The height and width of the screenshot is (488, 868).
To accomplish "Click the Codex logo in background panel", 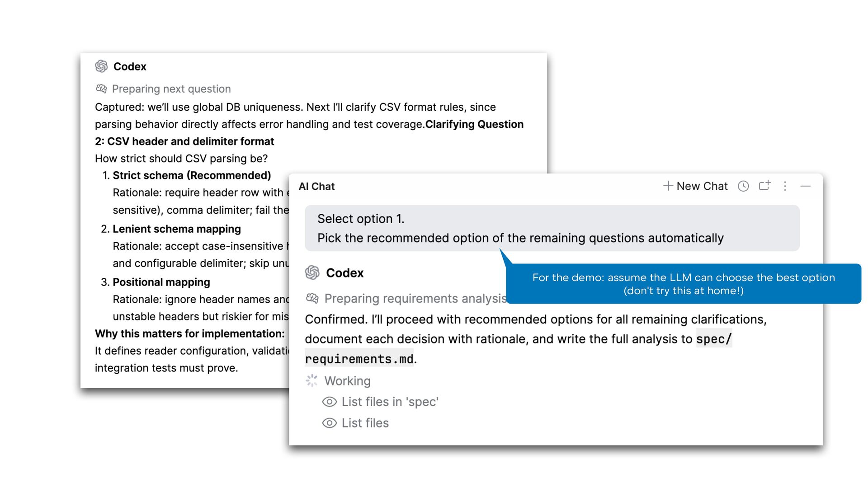I will 101,66.
